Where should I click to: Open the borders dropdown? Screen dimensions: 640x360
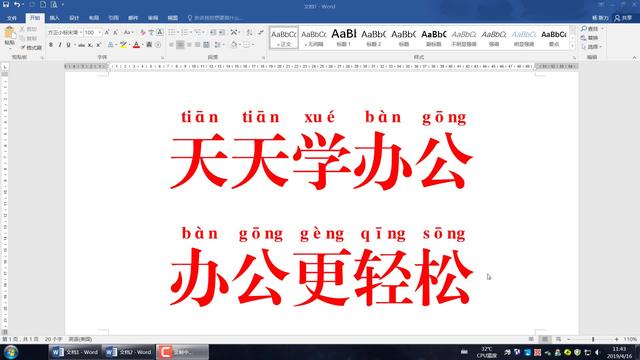(x=253, y=45)
